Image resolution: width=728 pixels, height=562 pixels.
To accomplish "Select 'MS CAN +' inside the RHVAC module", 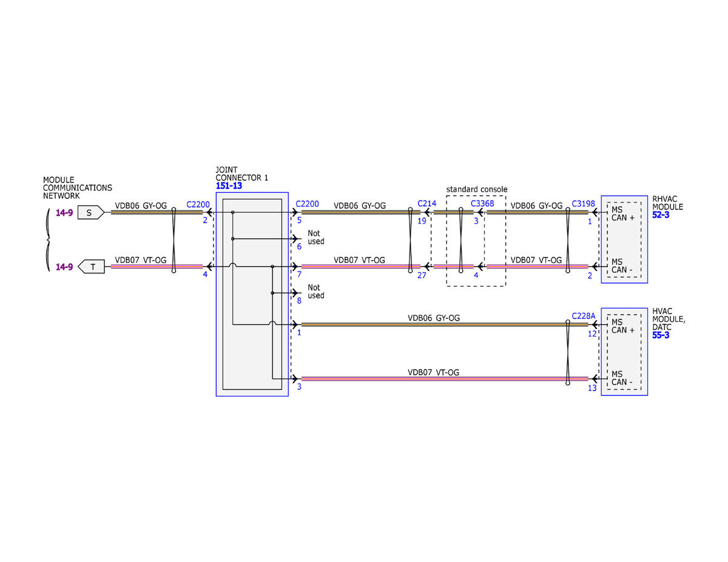I will click(x=623, y=213).
